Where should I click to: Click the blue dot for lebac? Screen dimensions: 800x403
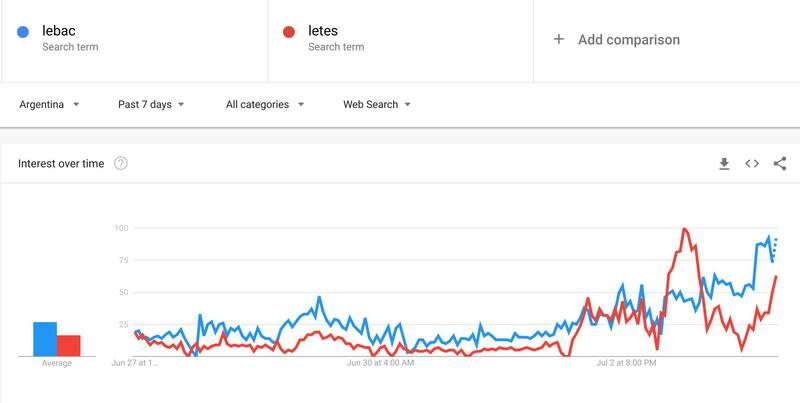[x=22, y=32]
